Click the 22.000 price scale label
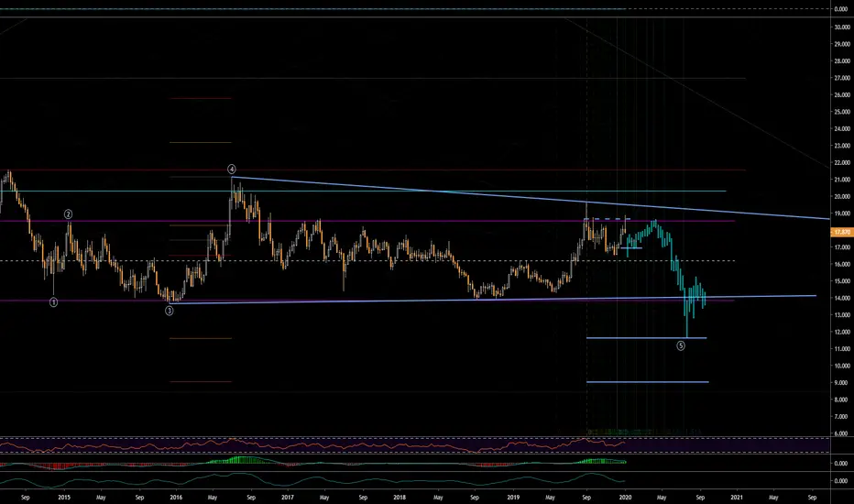The width and height of the screenshot is (854, 504). [842, 163]
